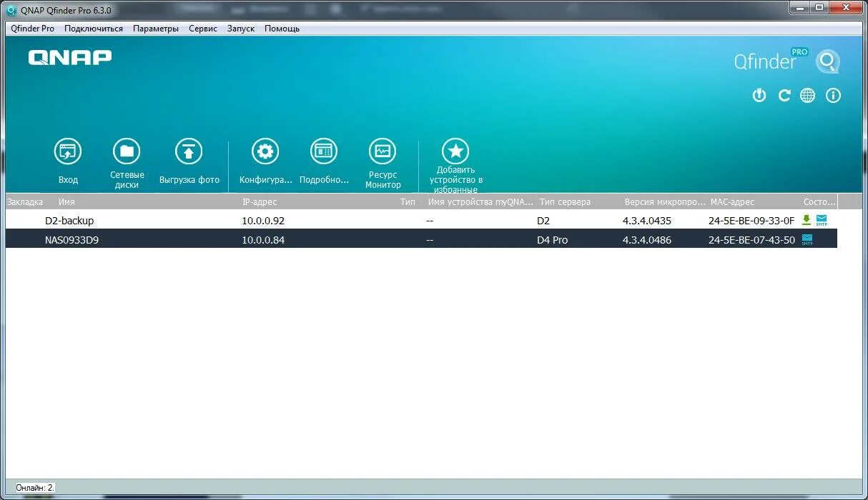Refresh device list with circular arrow icon
Image resolution: width=868 pixels, height=500 pixels.
784,95
